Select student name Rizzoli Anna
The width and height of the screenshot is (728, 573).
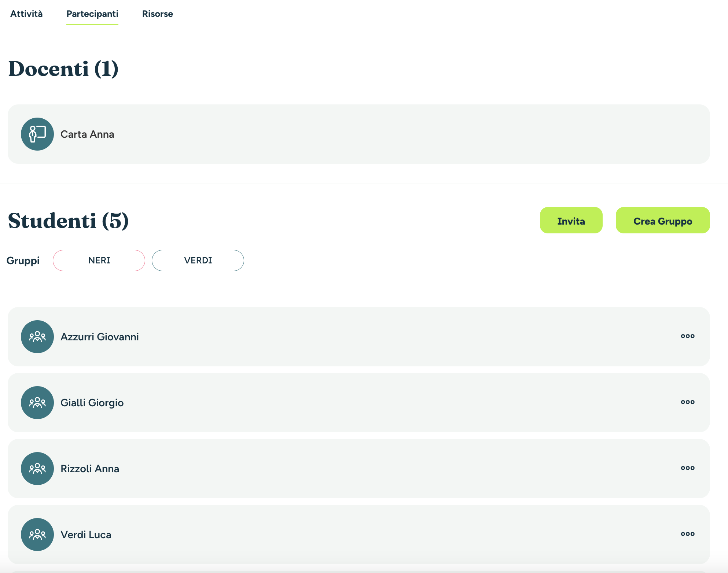pos(90,469)
